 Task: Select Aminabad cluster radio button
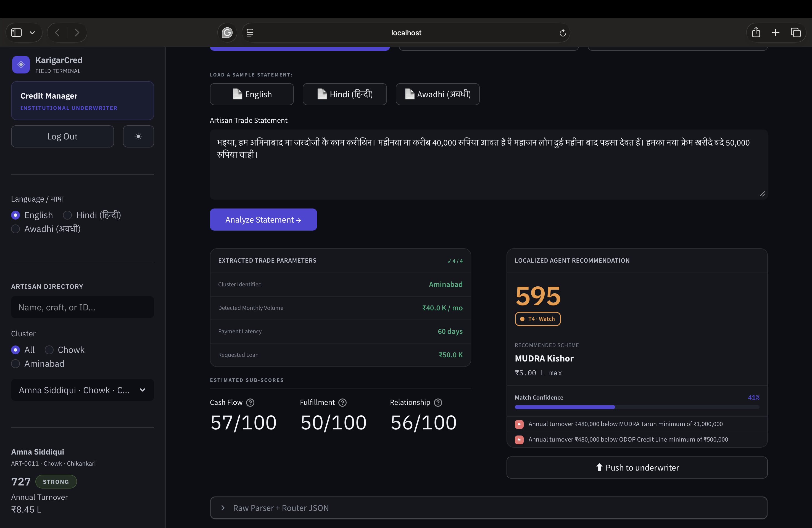[x=15, y=364]
